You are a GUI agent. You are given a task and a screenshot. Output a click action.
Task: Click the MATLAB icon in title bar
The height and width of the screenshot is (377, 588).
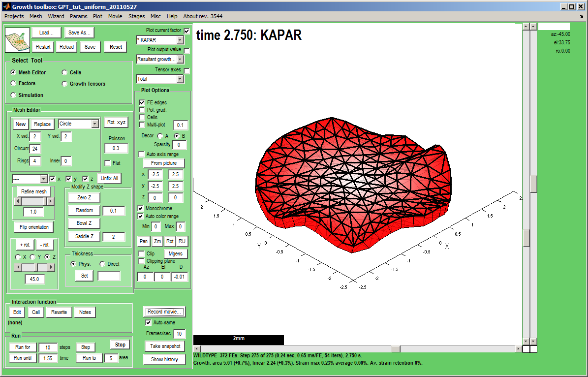(6, 7)
